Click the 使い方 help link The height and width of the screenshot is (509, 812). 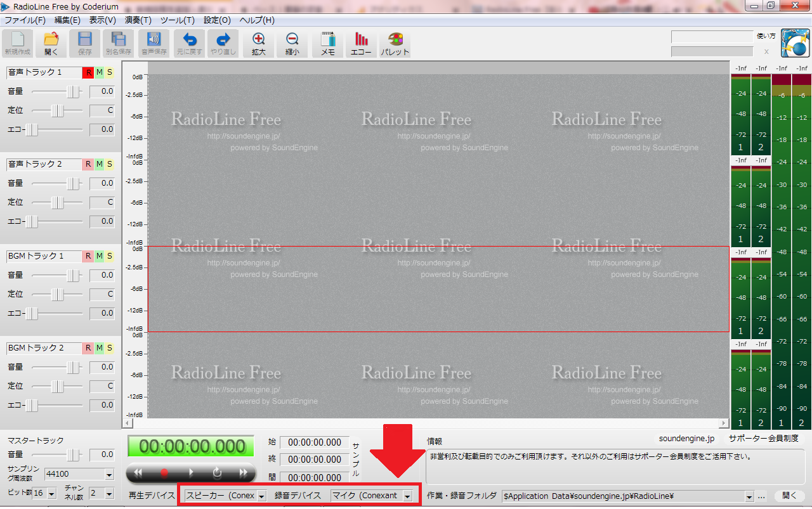pos(766,36)
